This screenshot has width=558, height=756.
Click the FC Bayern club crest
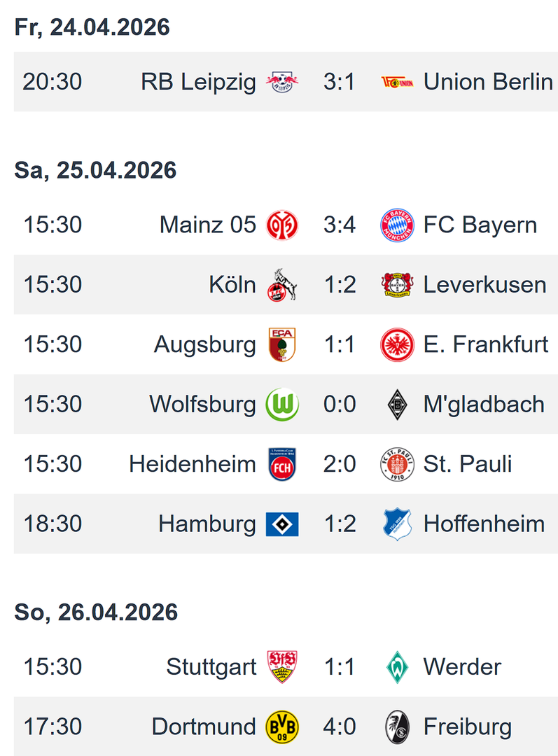pos(397,225)
